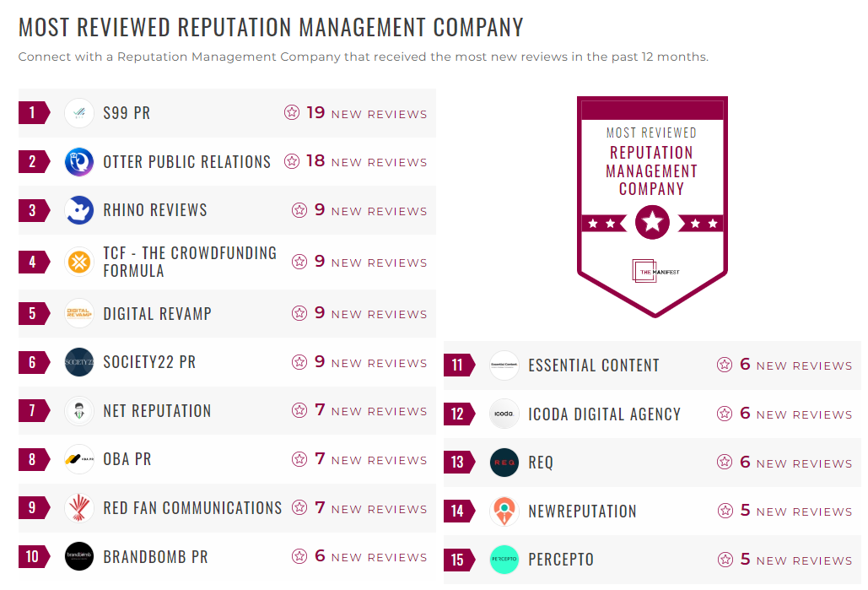Click the ICODA Digital Agency logo
Image resolution: width=868 pixels, height=590 pixels.
pos(504,414)
